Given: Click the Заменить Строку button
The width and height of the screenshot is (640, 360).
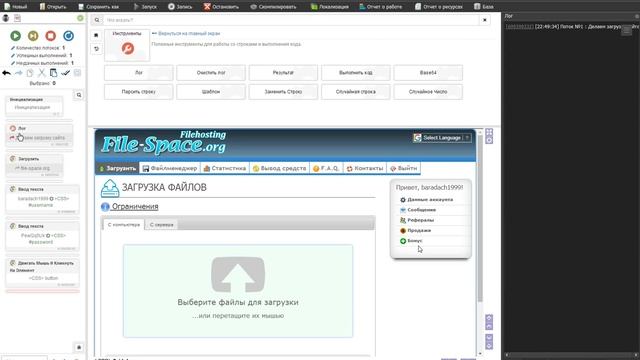Looking at the screenshot, I should click(x=283, y=92).
